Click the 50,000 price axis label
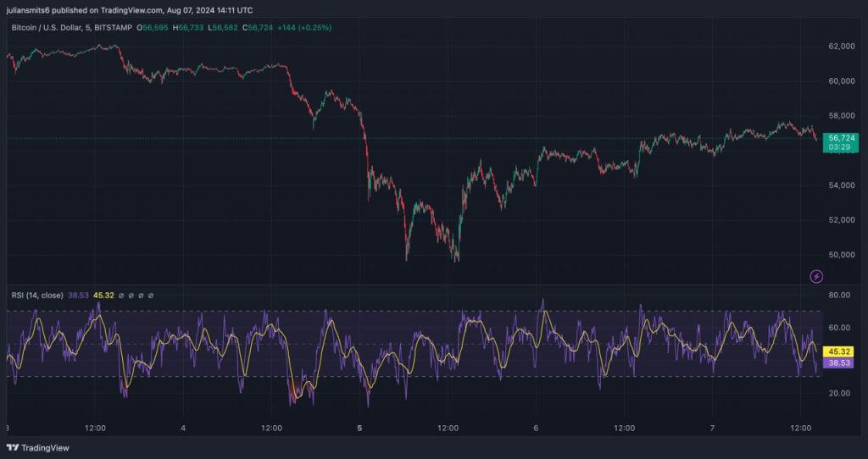This screenshot has height=459, width=868. click(x=842, y=255)
